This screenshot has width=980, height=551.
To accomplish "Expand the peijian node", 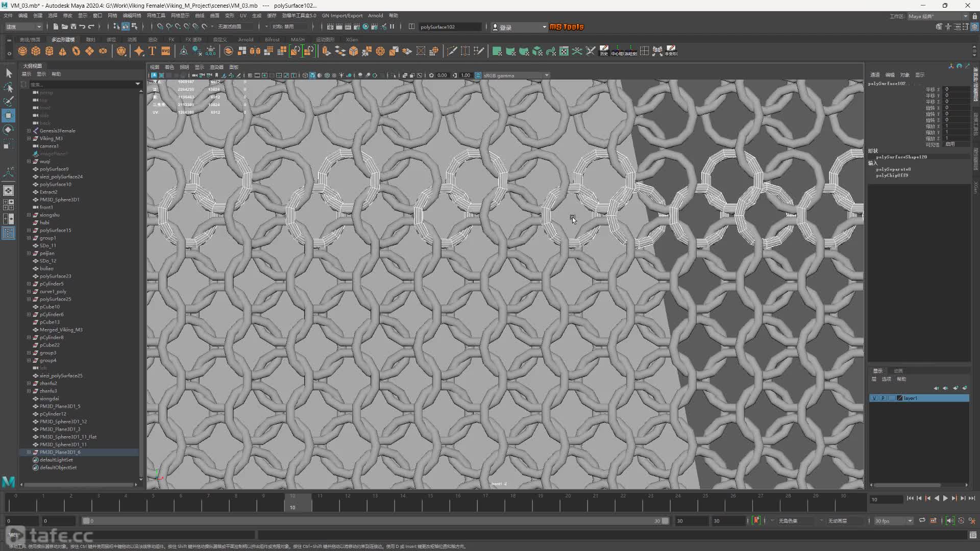I will tap(29, 253).
